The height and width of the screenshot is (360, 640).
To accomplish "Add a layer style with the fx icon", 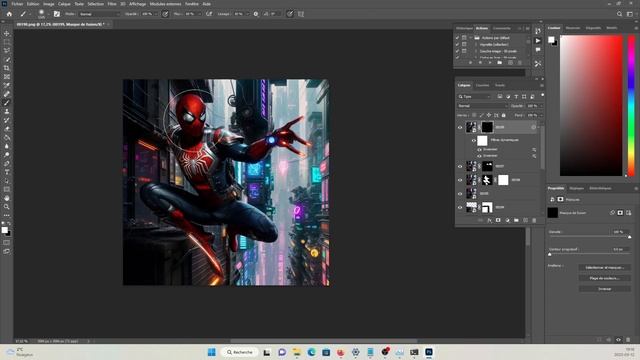I will 489,220.
